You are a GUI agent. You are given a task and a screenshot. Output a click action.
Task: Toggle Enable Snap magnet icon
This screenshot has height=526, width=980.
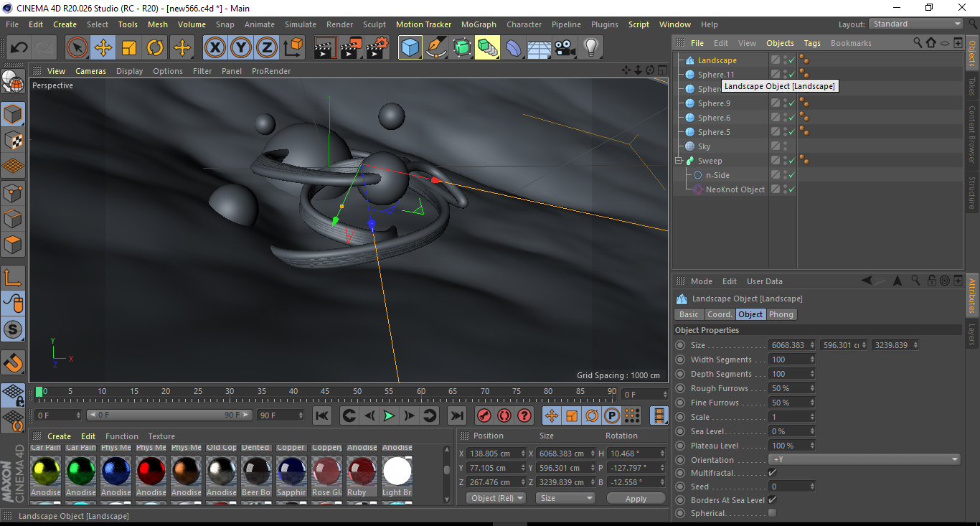(x=13, y=363)
